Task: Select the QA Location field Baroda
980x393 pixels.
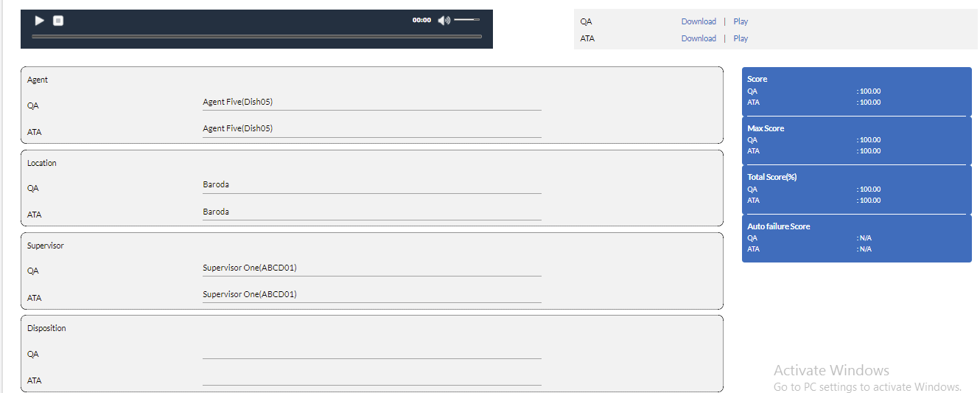Action: (x=372, y=185)
